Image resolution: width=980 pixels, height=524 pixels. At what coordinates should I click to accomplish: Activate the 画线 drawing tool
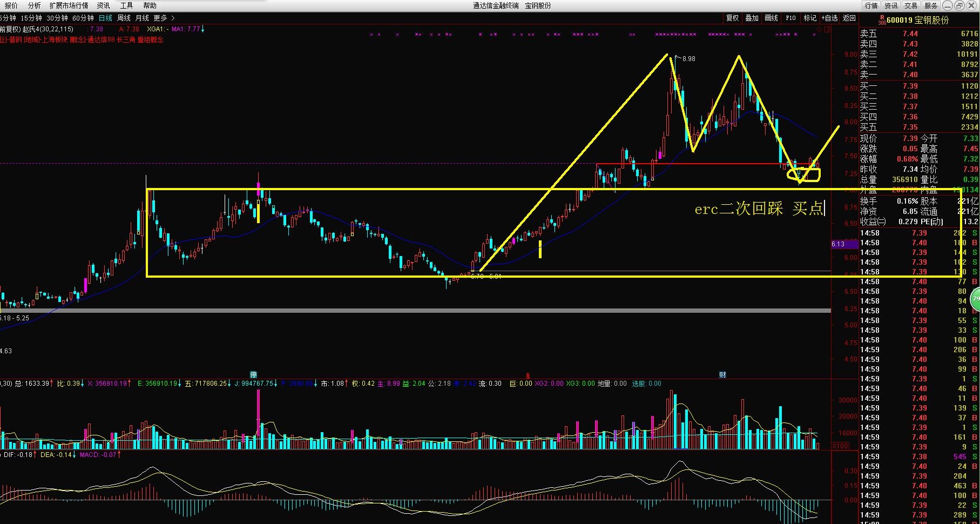[x=771, y=18]
